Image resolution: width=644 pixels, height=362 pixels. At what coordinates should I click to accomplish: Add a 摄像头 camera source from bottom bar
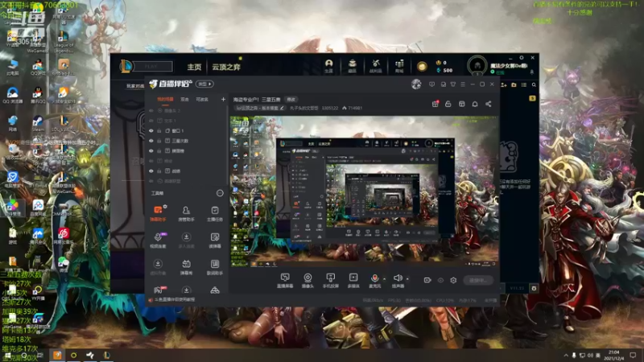click(308, 280)
